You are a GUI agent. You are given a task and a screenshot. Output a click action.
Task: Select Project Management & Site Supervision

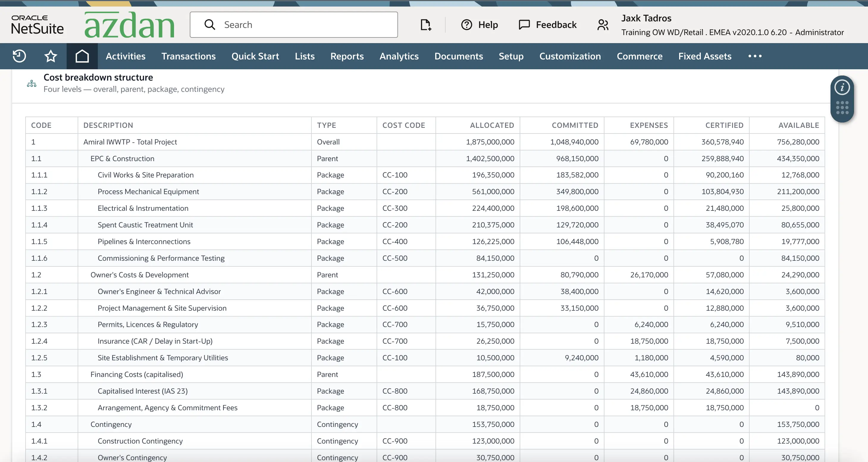point(162,308)
